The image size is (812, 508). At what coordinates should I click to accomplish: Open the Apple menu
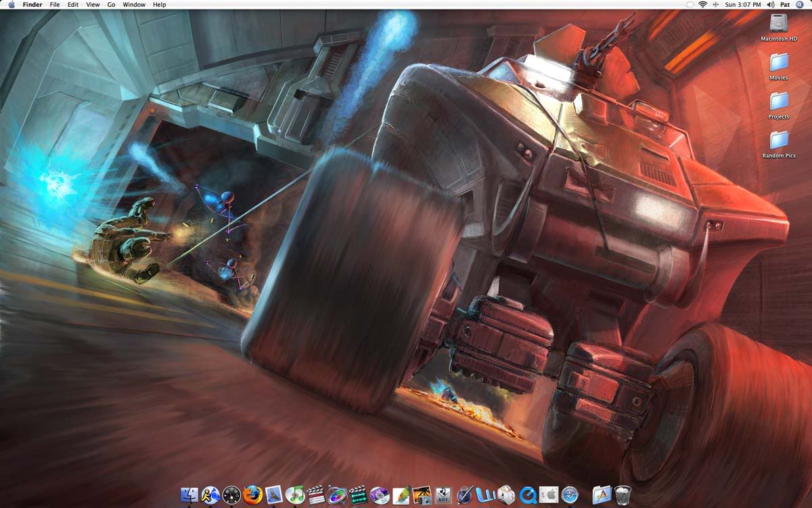coord(12,5)
